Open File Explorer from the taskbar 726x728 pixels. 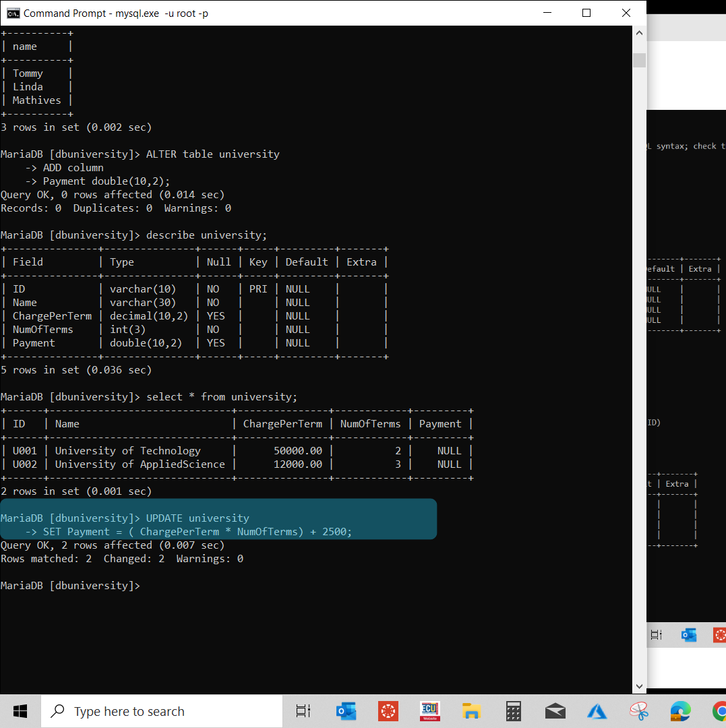(471, 710)
